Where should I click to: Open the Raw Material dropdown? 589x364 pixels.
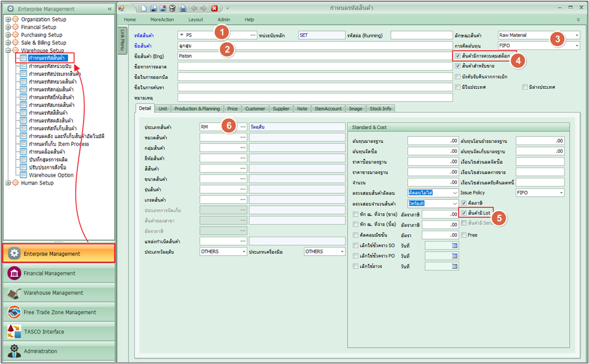point(576,35)
